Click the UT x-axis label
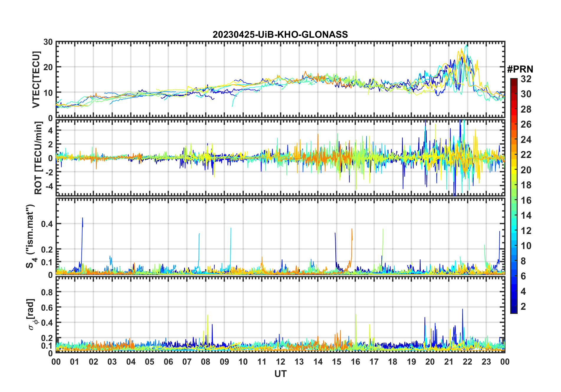Screen dimensions: 561x392 (280, 374)
